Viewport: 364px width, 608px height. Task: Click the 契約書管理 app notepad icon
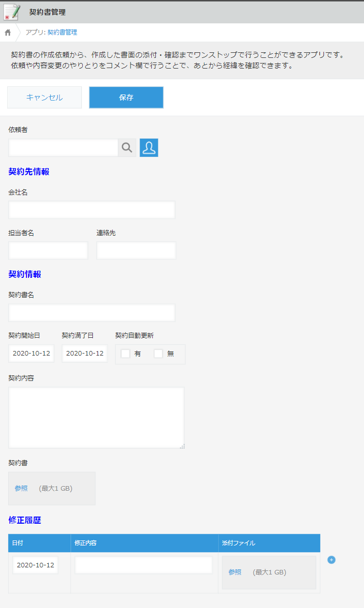[12, 12]
